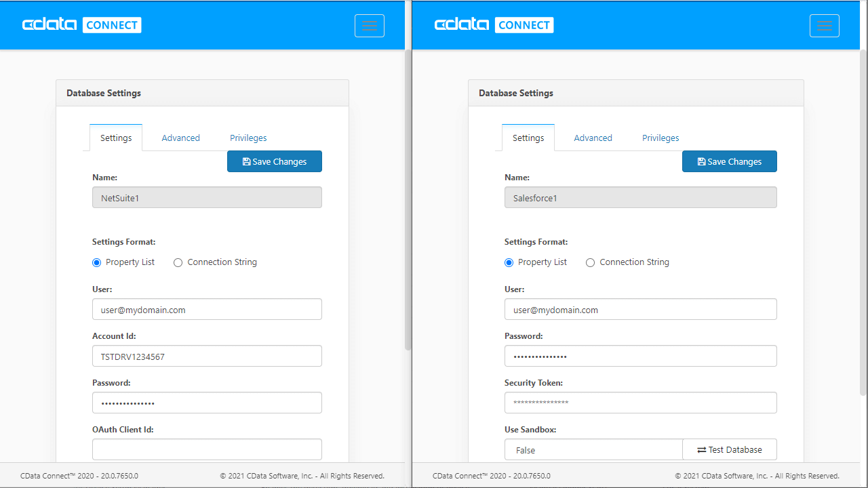868x488 pixels.
Task: Click CData Connect logo in NetSuite window
Action: coord(82,25)
